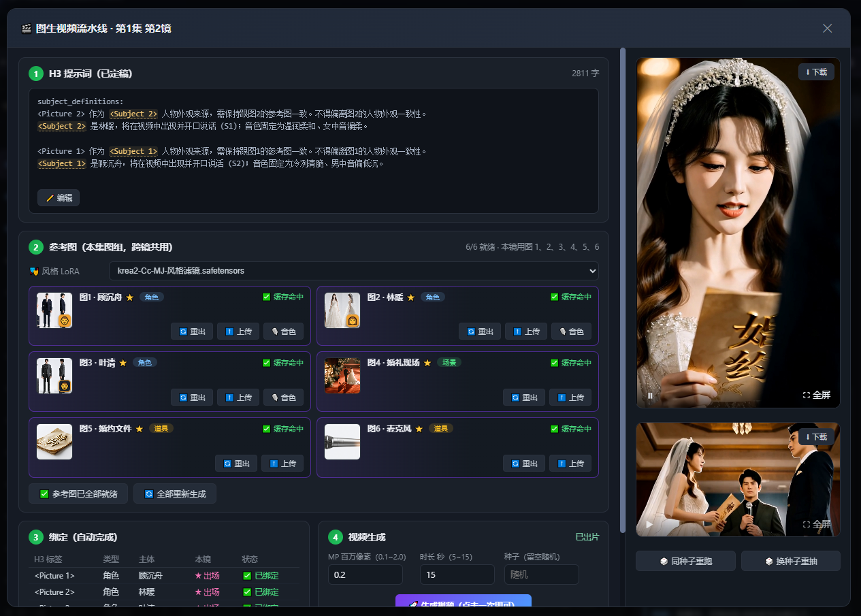Image resolution: width=861 pixels, height=616 pixels.
Task: Click 换种子重抽 reroll with new seed
Action: point(791,561)
